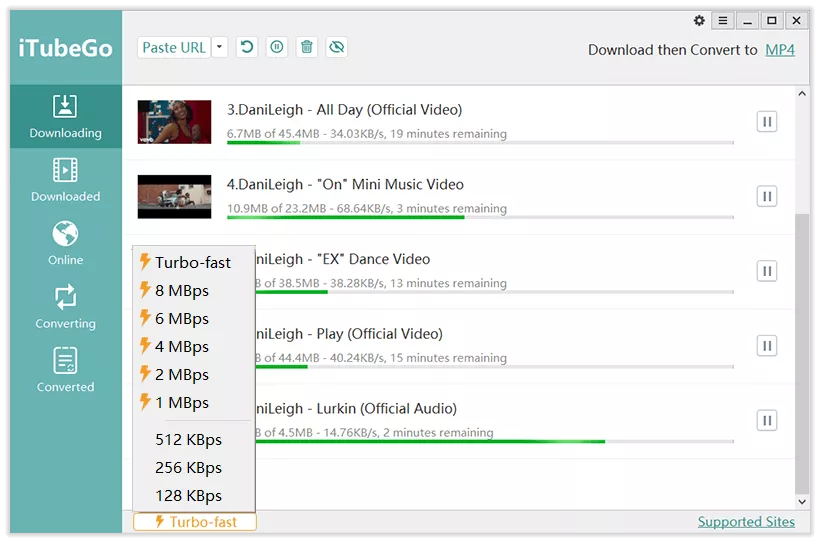820x543 pixels.
Task: Click the pause all downloads icon
Action: (277, 47)
